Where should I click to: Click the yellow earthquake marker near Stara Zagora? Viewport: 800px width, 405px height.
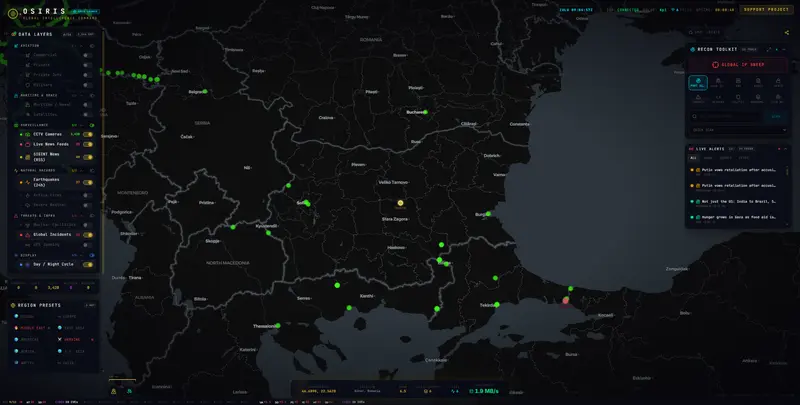coord(401,203)
